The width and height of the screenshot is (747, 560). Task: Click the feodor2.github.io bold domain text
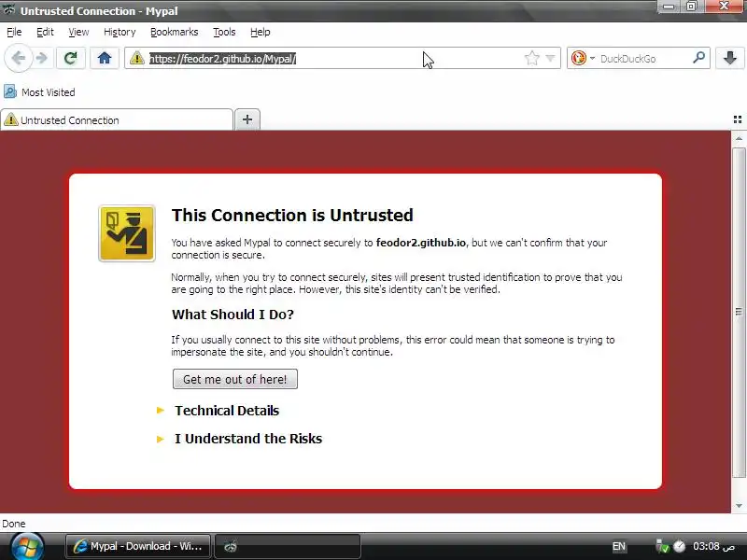tap(421, 243)
